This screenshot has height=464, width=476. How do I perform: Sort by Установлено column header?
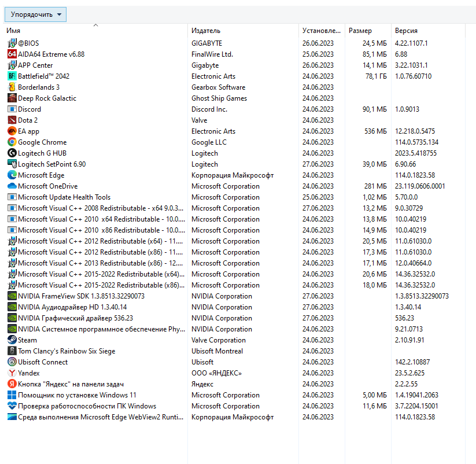[x=322, y=31]
